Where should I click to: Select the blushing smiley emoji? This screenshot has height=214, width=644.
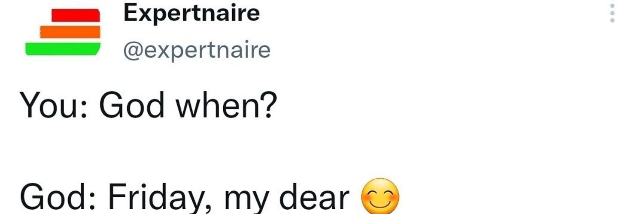380,196
